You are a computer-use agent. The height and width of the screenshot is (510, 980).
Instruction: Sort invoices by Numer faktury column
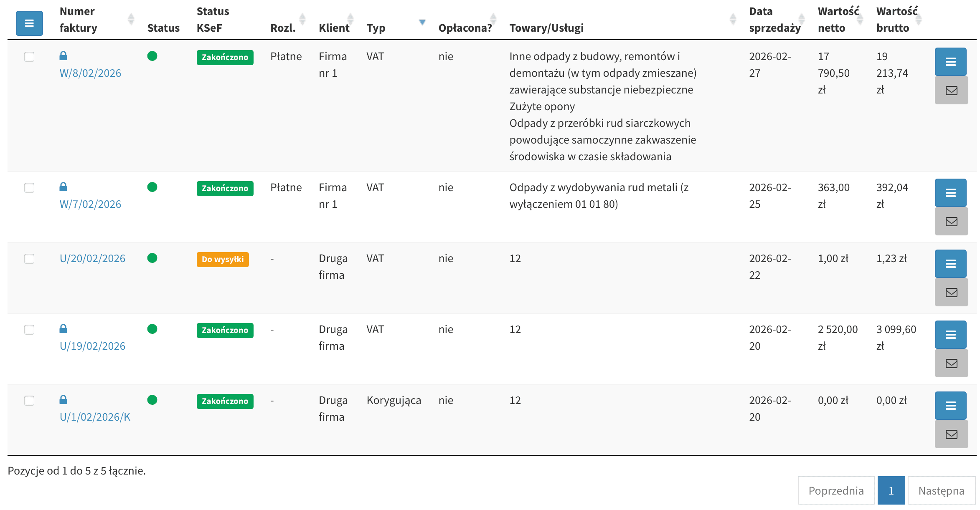click(x=131, y=18)
